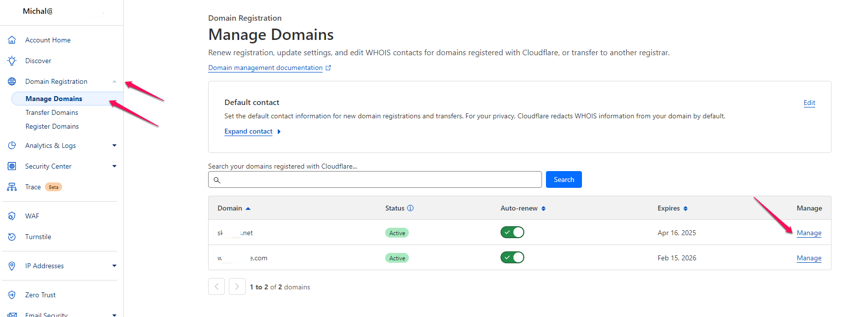Toggle auto-renew for the .net domain
The width and height of the screenshot is (868, 317).
(512, 232)
